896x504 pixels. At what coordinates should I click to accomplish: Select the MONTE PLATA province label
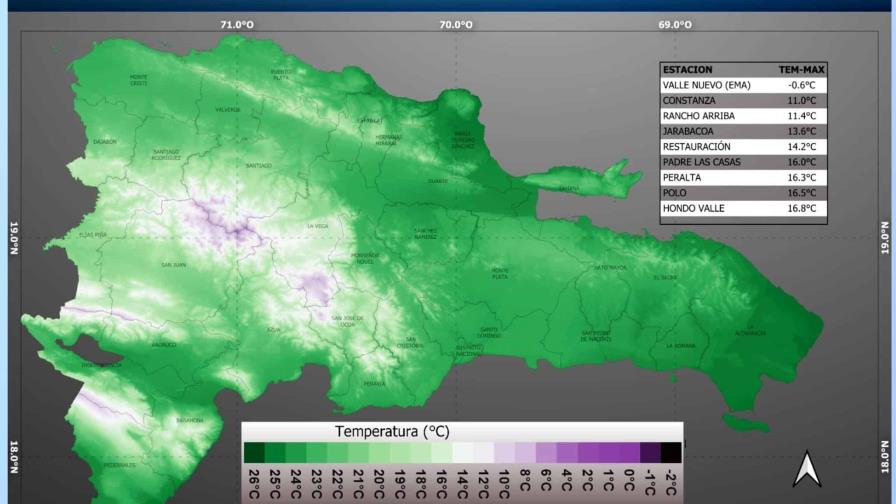(500, 274)
